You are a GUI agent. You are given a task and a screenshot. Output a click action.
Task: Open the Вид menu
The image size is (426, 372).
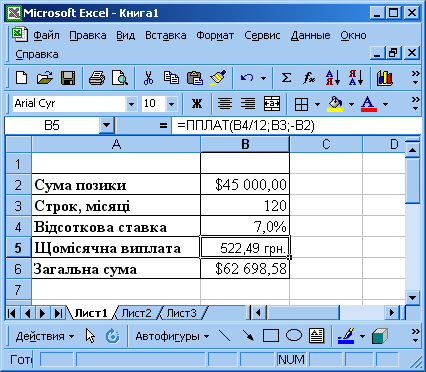126,35
